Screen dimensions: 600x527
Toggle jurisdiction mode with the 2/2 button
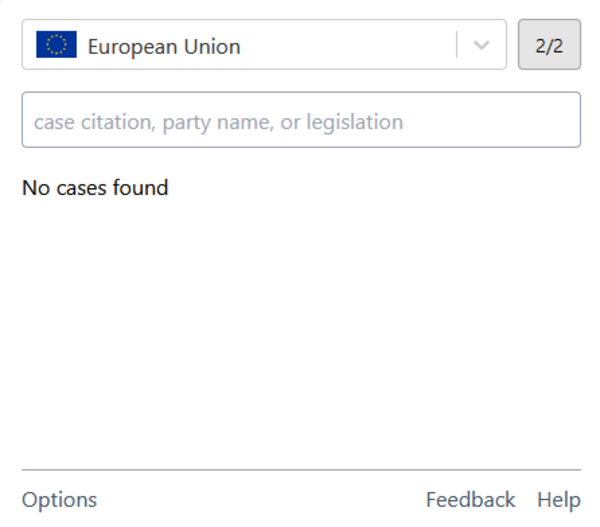pyautogui.click(x=549, y=44)
